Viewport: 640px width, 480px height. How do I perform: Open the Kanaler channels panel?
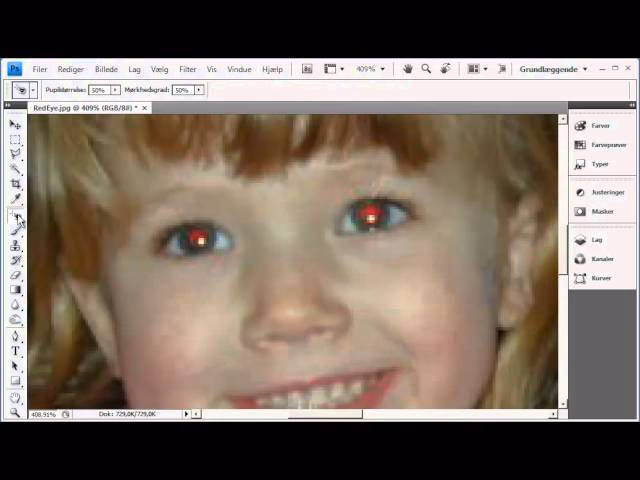[x=601, y=259]
